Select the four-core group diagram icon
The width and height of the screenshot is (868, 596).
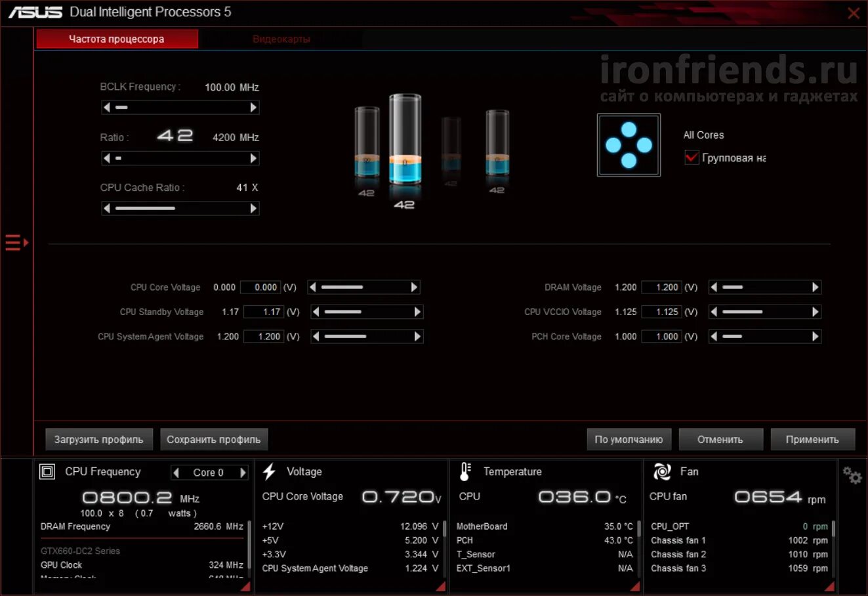[x=629, y=145]
